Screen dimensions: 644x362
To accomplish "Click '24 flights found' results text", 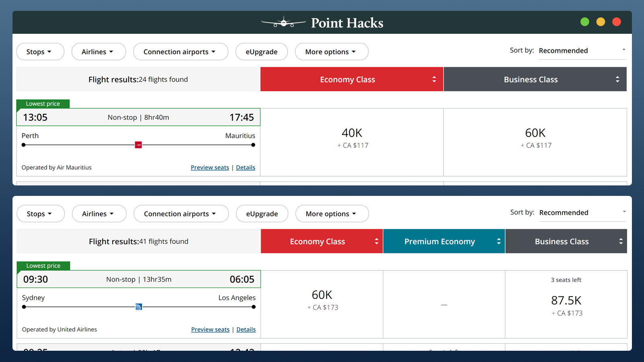I will coord(163,79).
